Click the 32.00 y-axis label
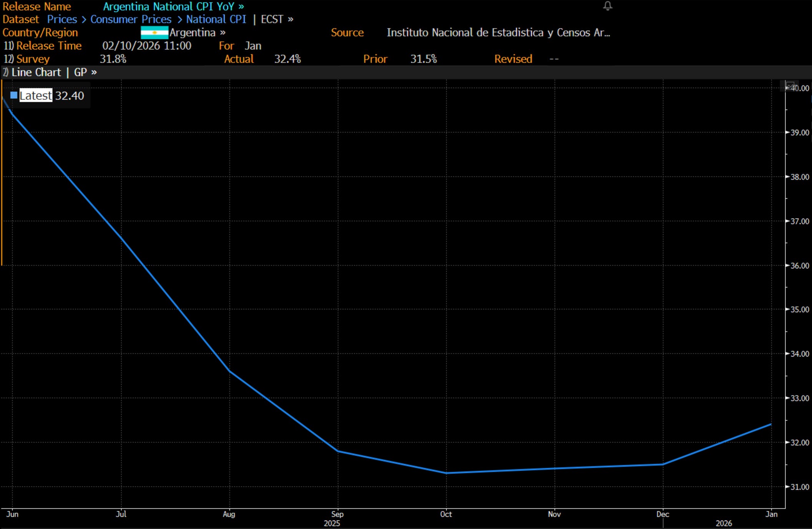Image resolution: width=812 pixels, height=529 pixels. [x=800, y=443]
